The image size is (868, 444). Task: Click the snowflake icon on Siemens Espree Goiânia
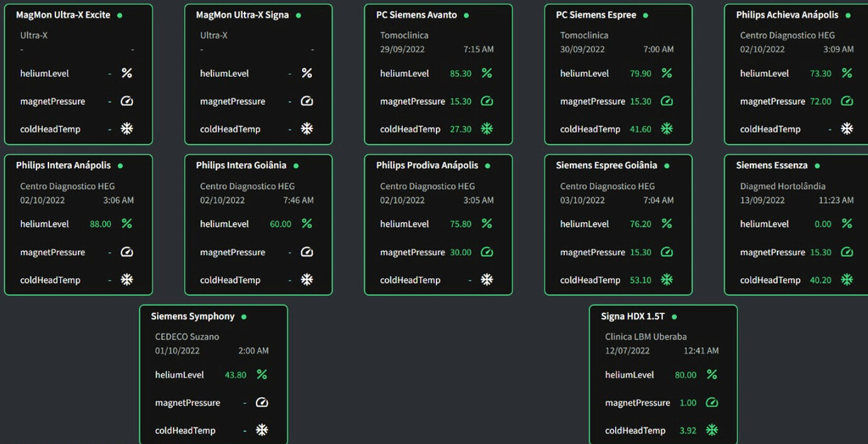(667, 280)
